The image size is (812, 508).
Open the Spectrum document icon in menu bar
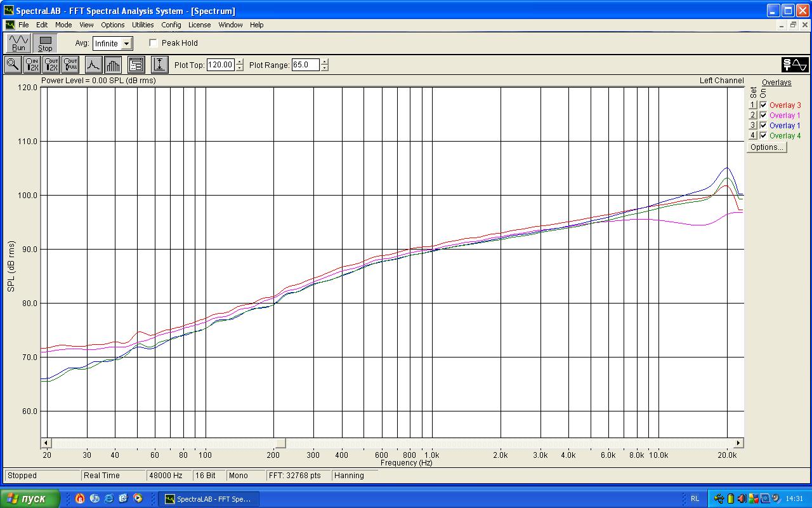pyautogui.click(x=10, y=25)
